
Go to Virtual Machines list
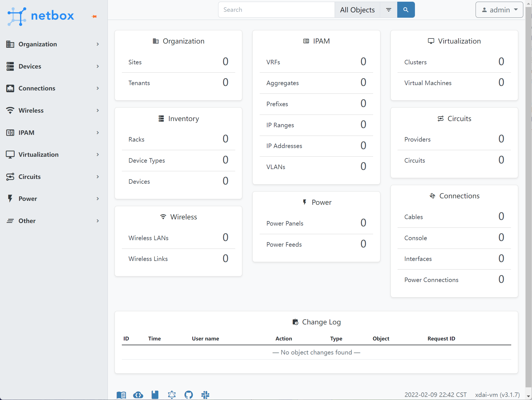(428, 83)
